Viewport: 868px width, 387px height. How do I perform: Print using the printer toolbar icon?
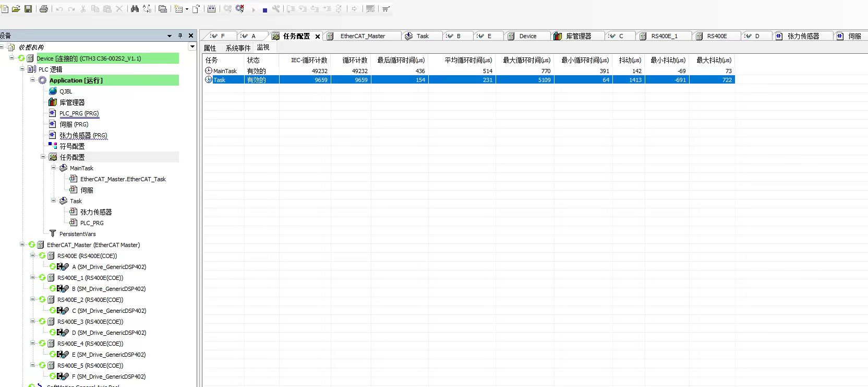(x=44, y=9)
